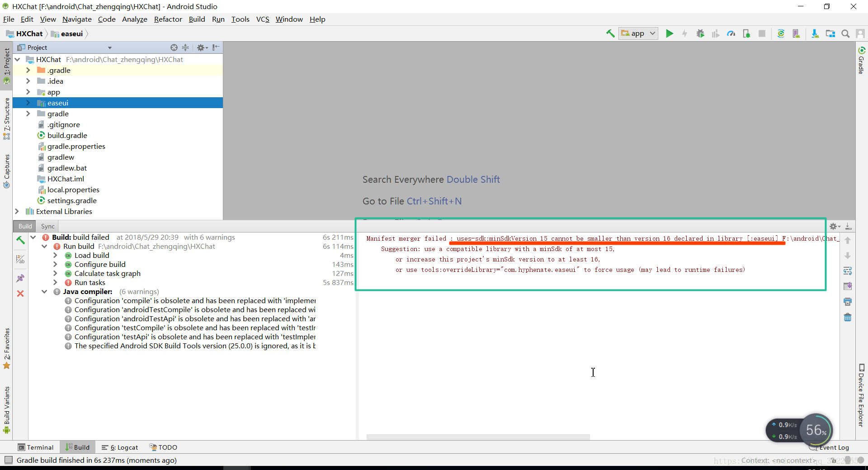Toggle the Build Variants side tool window
868x470 pixels.
[6, 410]
